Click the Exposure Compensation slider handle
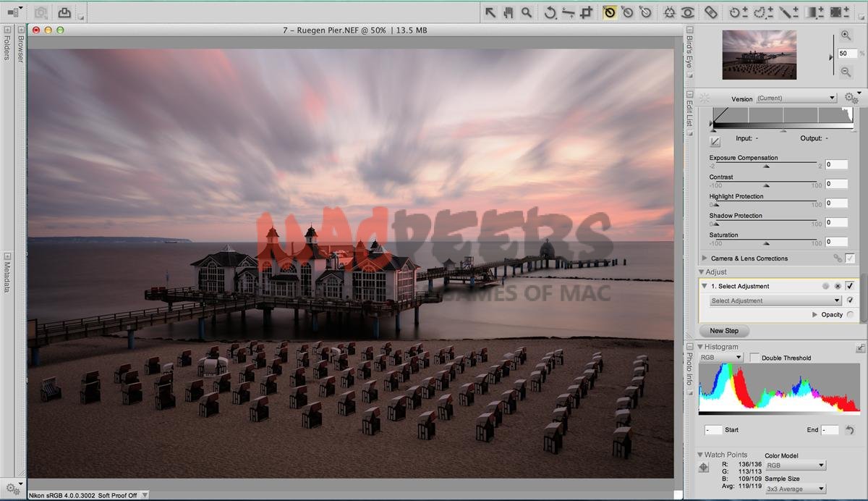Viewport: 868px width, 501px height. click(766, 166)
